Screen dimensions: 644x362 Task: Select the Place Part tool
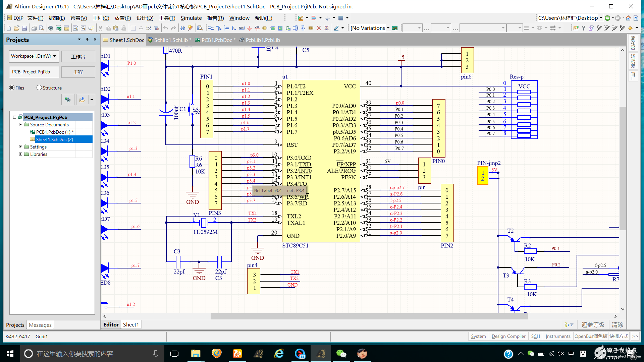[x=265, y=28]
